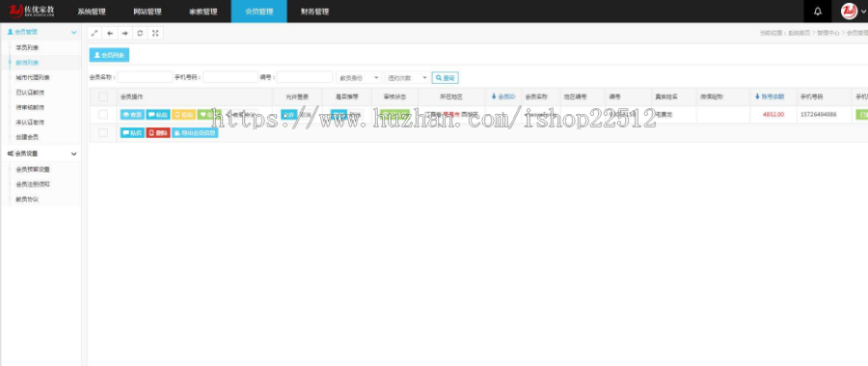Click the 查看 view button with eye icon
This screenshot has height=366, width=868.
click(x=133, y=115)
